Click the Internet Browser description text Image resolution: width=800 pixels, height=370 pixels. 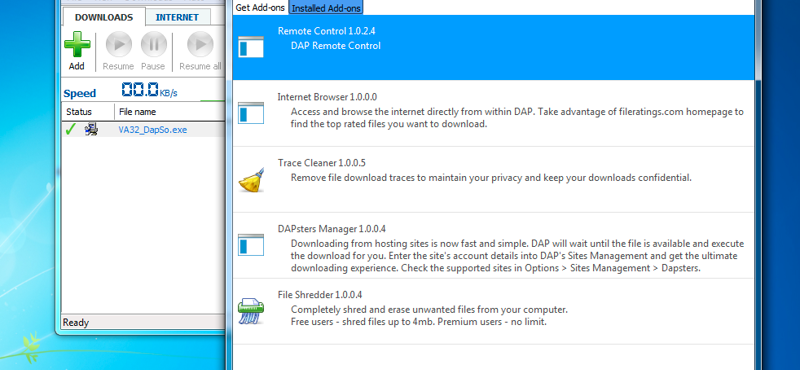517,118
